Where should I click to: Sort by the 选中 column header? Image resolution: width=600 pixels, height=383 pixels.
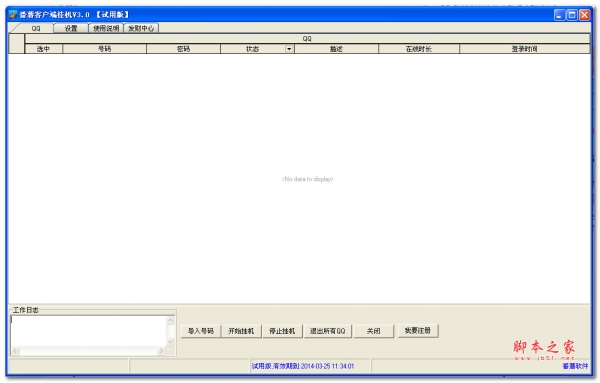tap(43, 49)
